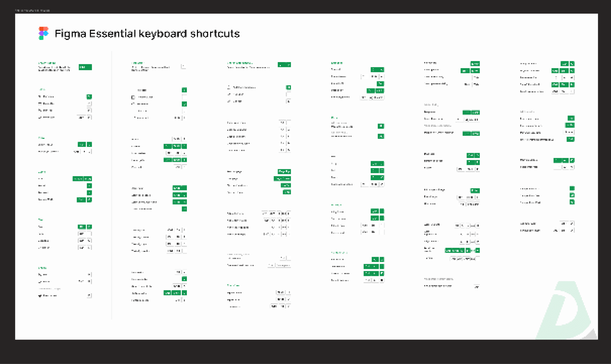Click the Figma logo beside the title
Screen dimensions: 611x364
pyautogui.click(x=43, y=33)
